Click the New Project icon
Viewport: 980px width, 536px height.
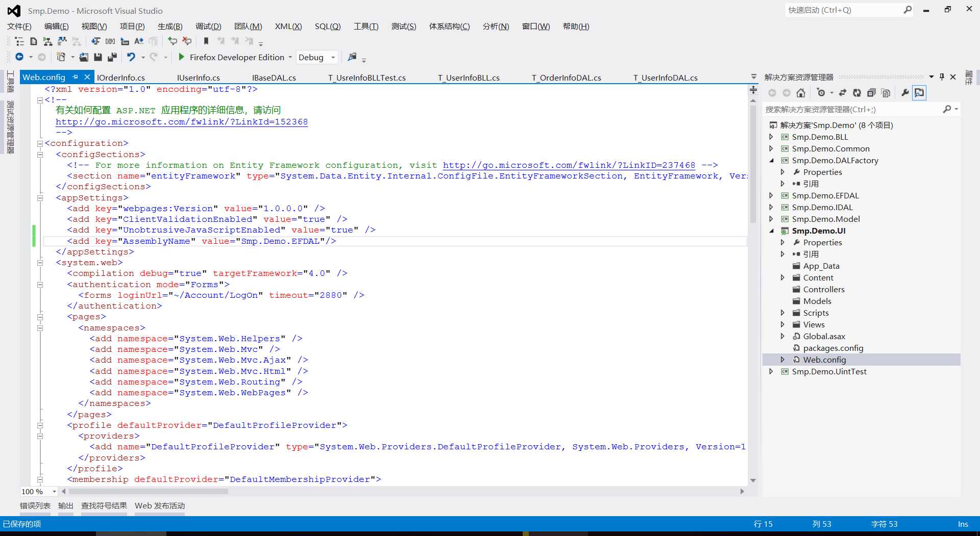tap(61, 57)
